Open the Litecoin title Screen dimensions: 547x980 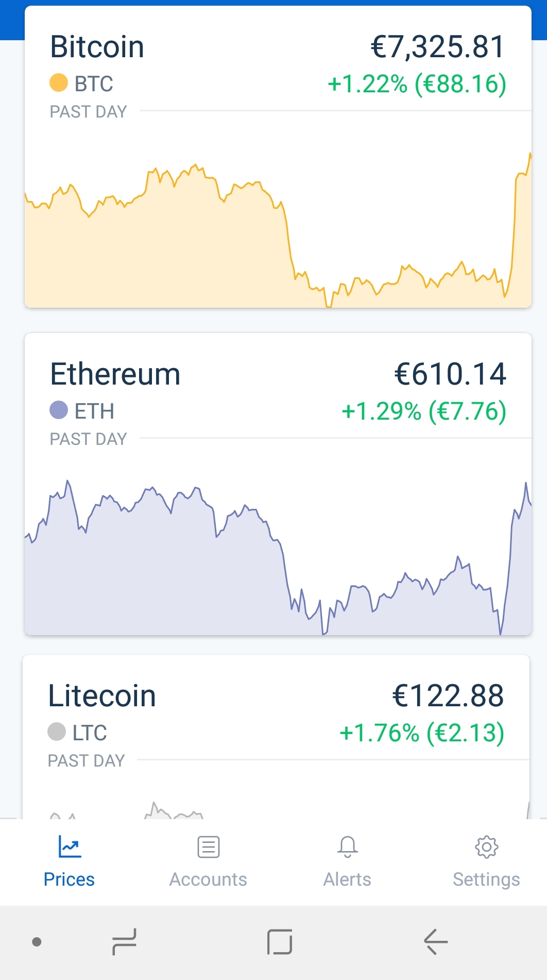click(x=102, y=695)
